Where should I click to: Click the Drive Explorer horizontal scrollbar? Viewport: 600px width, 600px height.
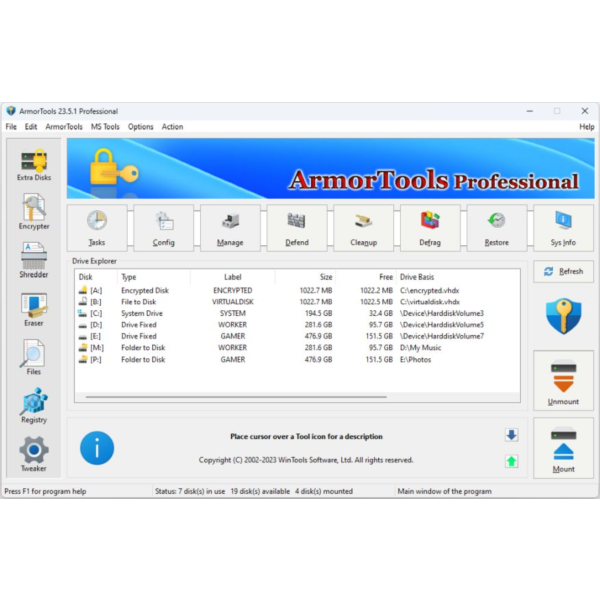236,397
